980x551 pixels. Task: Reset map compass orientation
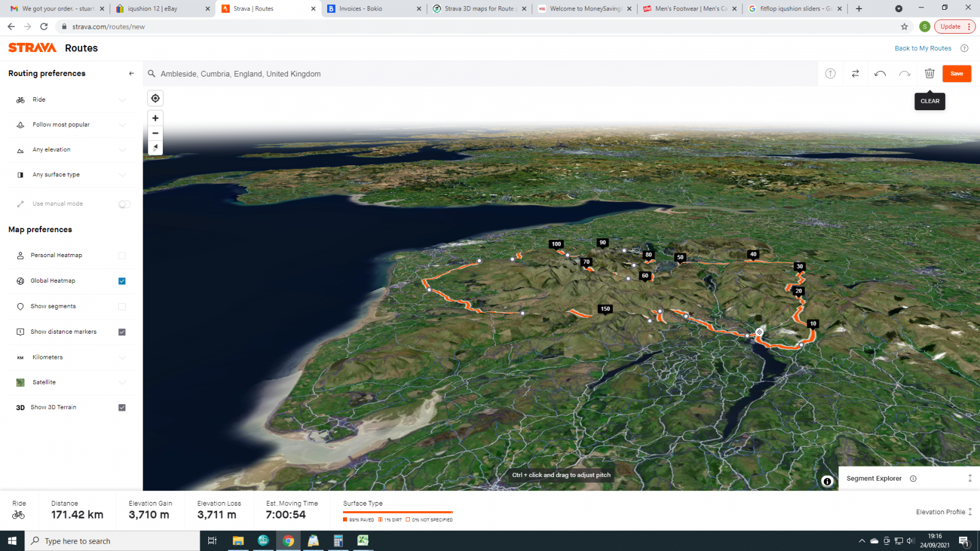tap(156, 148)
